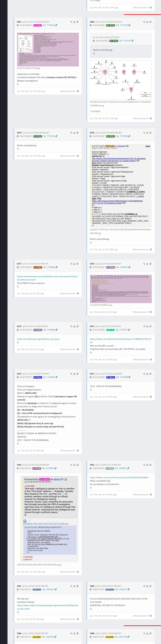Open link No. 2265275 on post 1690
Viewport: 161px width, 644px height.
(122, 589)
